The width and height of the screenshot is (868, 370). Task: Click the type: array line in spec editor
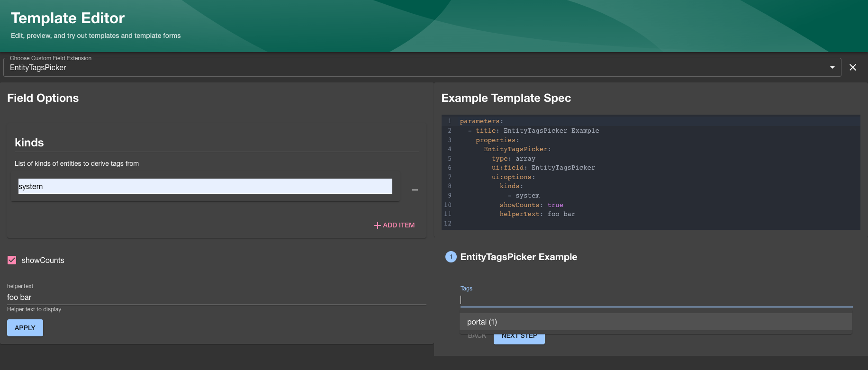pyautogui.click(x=513, y=159)
